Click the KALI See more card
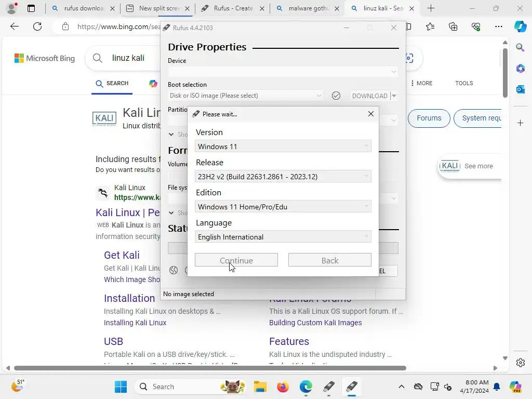 pos(469,166)
